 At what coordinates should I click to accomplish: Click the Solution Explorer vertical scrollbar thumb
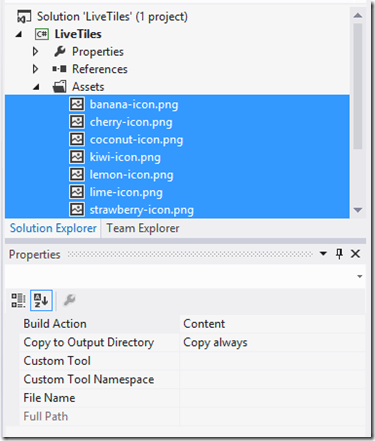point(358,86)
